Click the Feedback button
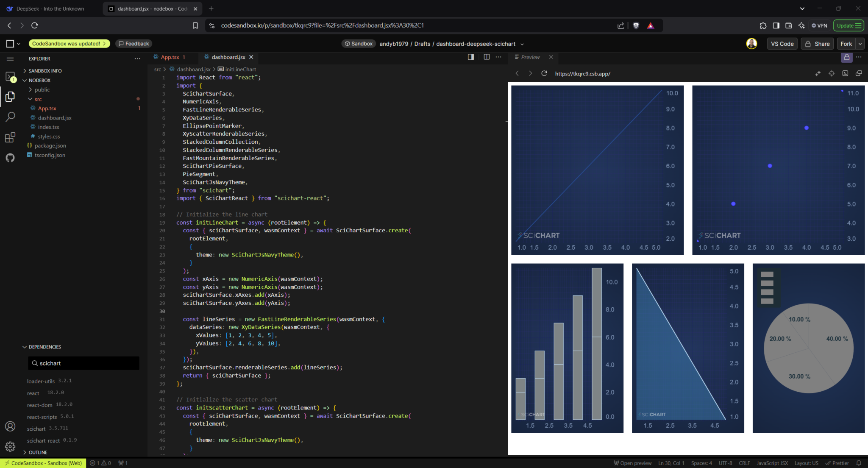The width and height of the screenshot is (868, 468). click(134, 44)
